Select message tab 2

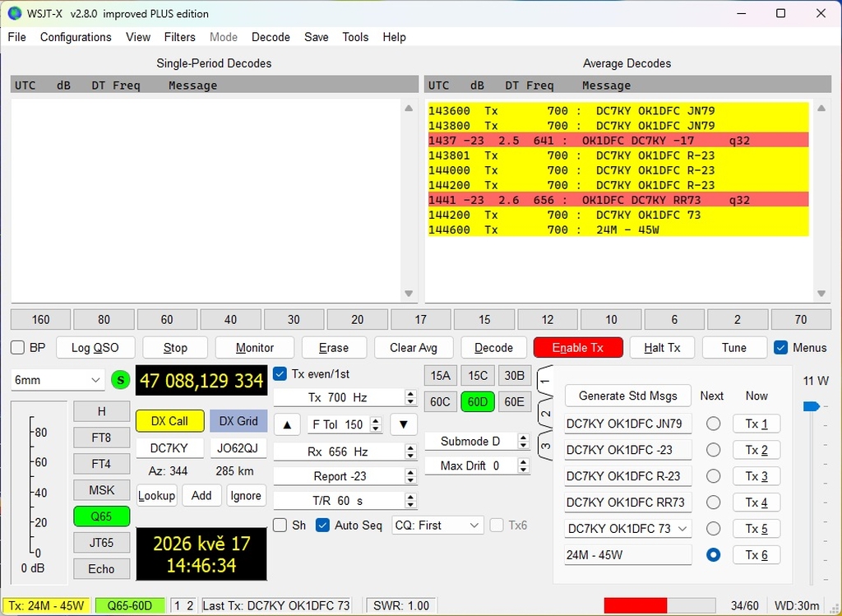[x=545, y=414]
